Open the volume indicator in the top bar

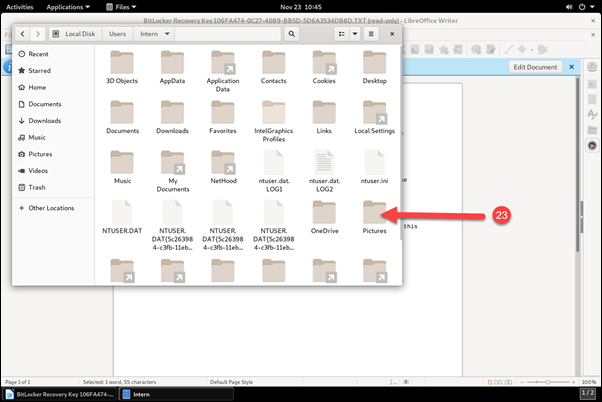click(569, 7)
